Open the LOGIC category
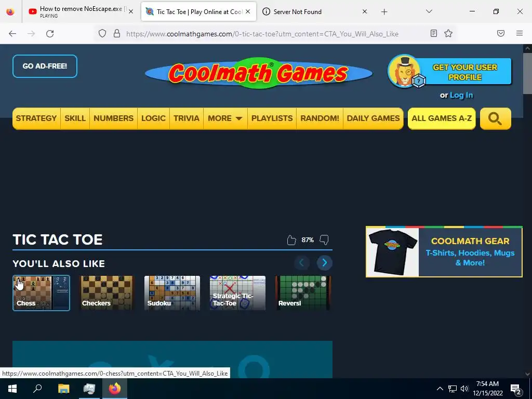This screenshot has width=532, height=399. click(x=153, y=118)
